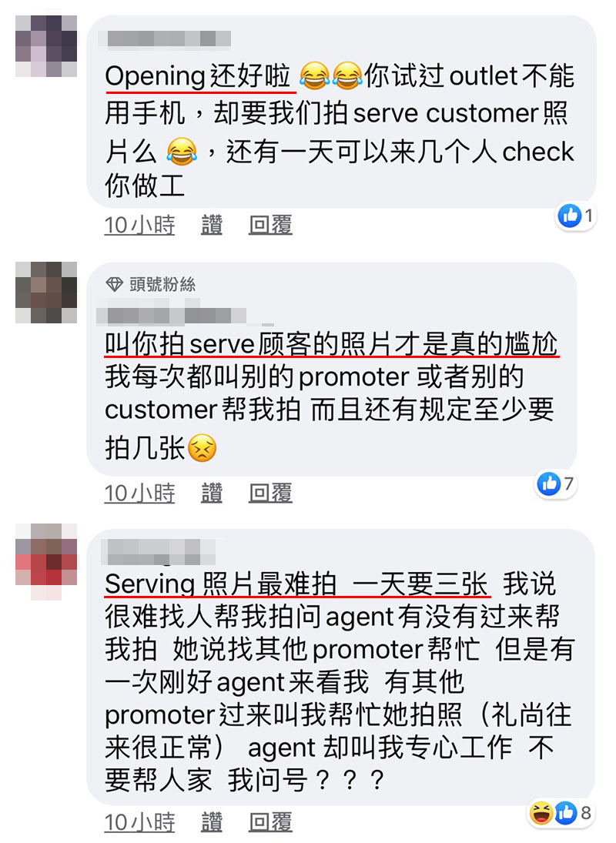Like the second comment about serve photos
This screenshot has width=616, height=843.
pos(212,493)
